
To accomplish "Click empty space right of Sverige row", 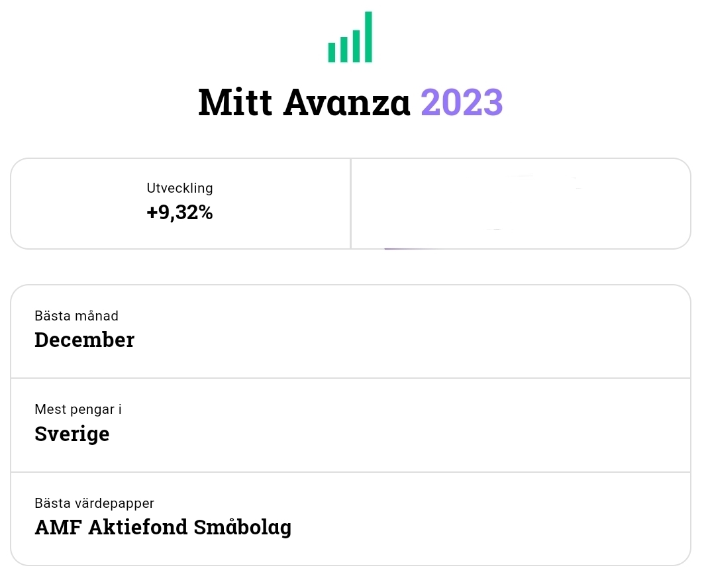I will [430, 425].
